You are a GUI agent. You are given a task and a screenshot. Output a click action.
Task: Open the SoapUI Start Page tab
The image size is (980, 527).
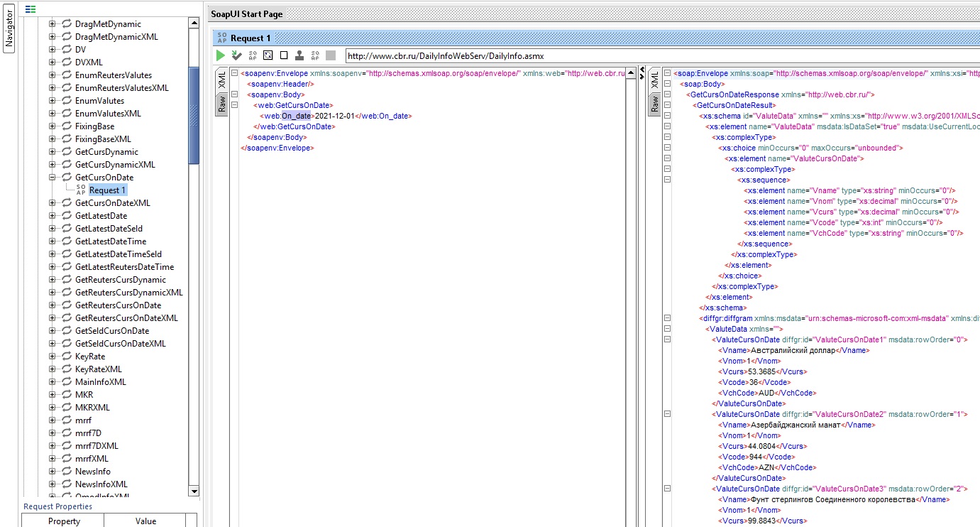pyautogui.click(x=246, y=14)
